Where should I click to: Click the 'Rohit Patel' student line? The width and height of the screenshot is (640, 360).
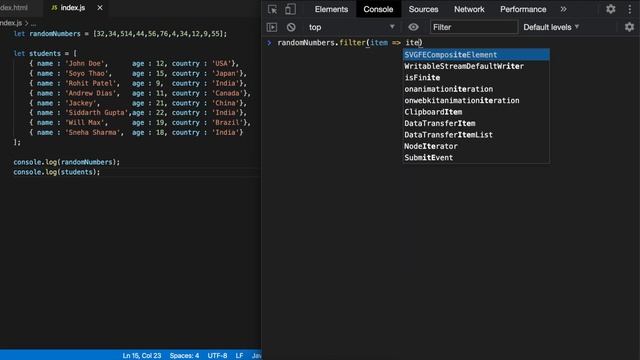coord(138,83)
